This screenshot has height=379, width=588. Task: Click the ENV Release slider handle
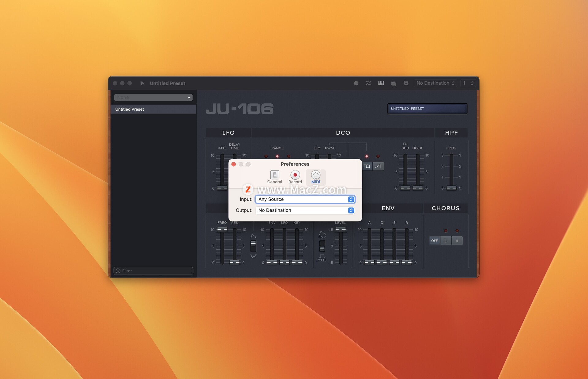coord(407,262)
